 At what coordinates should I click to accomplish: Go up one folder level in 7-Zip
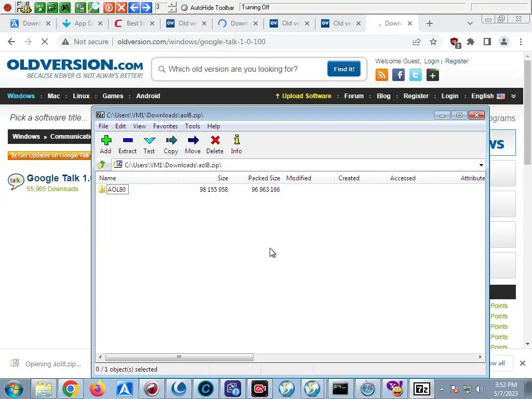click(x=101, y=165)
